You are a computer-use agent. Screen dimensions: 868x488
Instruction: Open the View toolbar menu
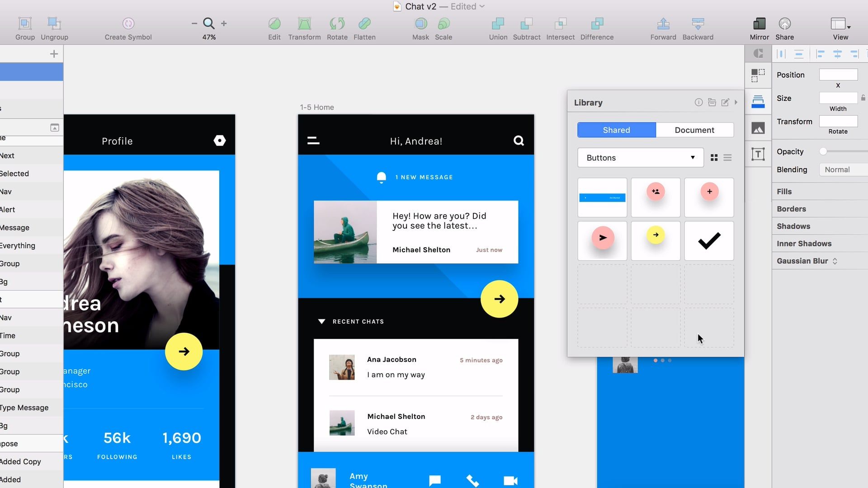click(840, 23)
